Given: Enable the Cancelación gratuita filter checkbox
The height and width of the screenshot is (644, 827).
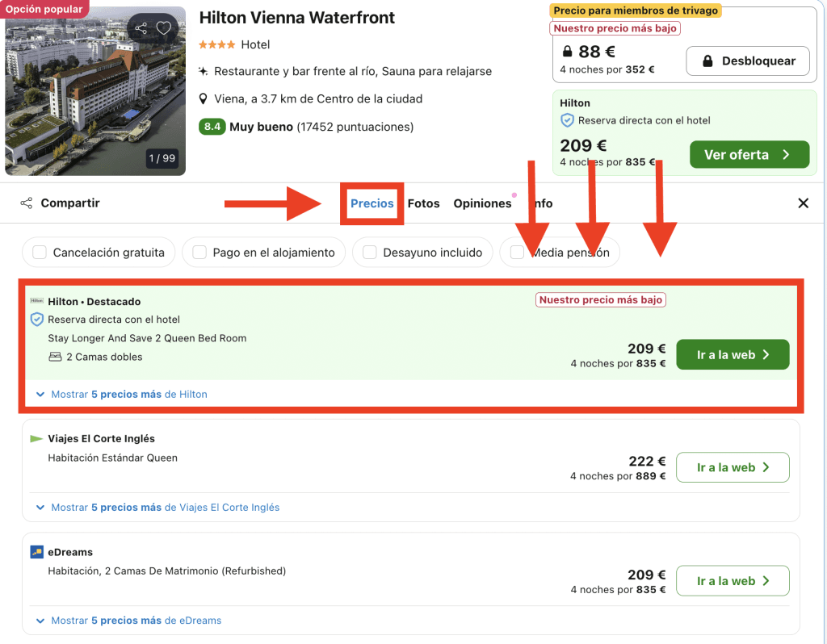Looking at the screenshot, I should tap(40, 253).
